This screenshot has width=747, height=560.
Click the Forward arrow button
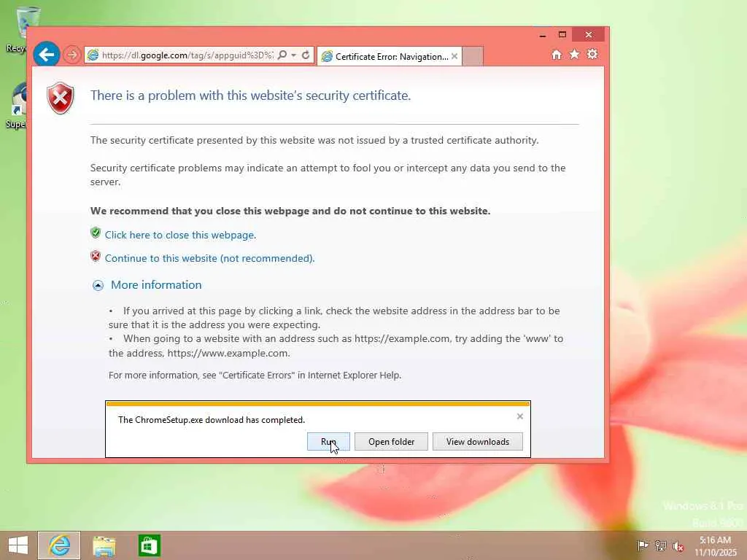(72, 55)
